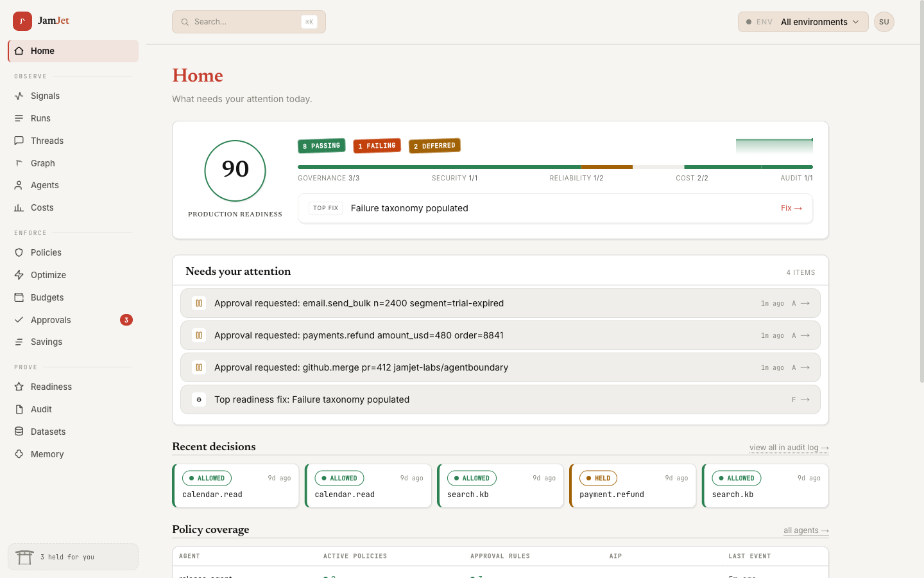Open the Savings icon
The height and width of the screenshot is (578, 924).
click(x=19, y=342)
